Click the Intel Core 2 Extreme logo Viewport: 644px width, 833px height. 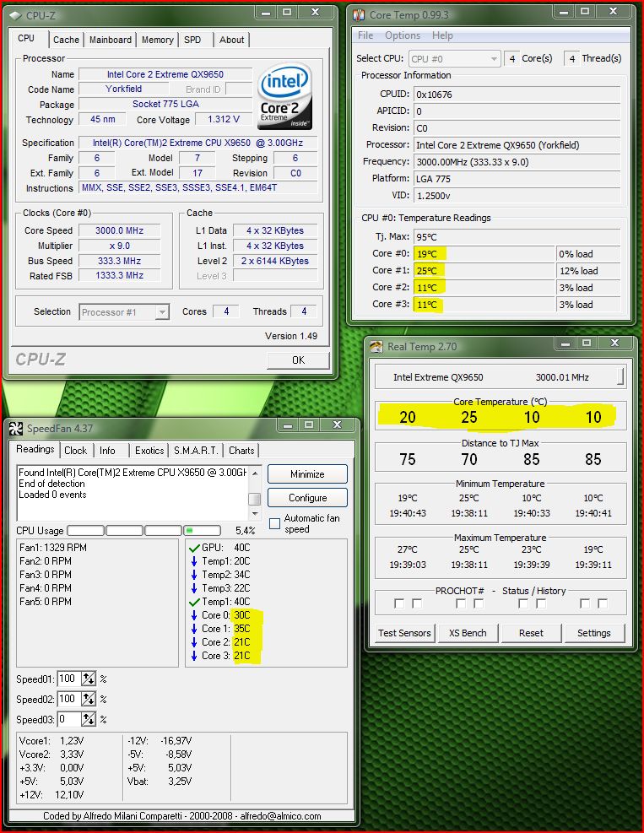coord(284,96)
